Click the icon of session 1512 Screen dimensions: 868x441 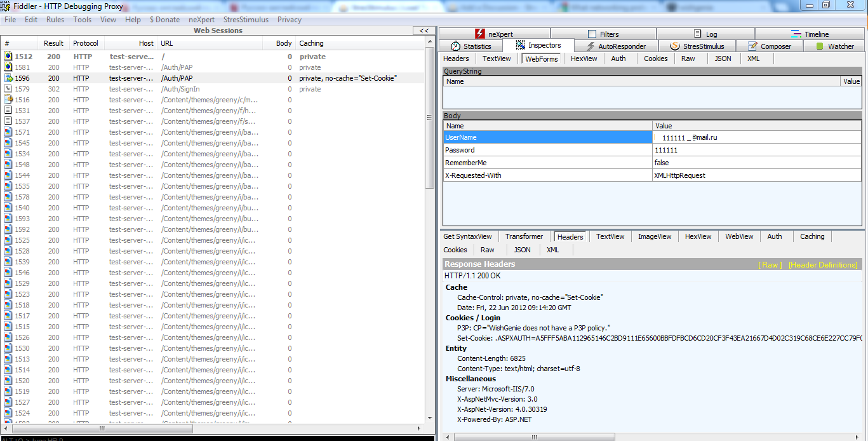point(8,57)
